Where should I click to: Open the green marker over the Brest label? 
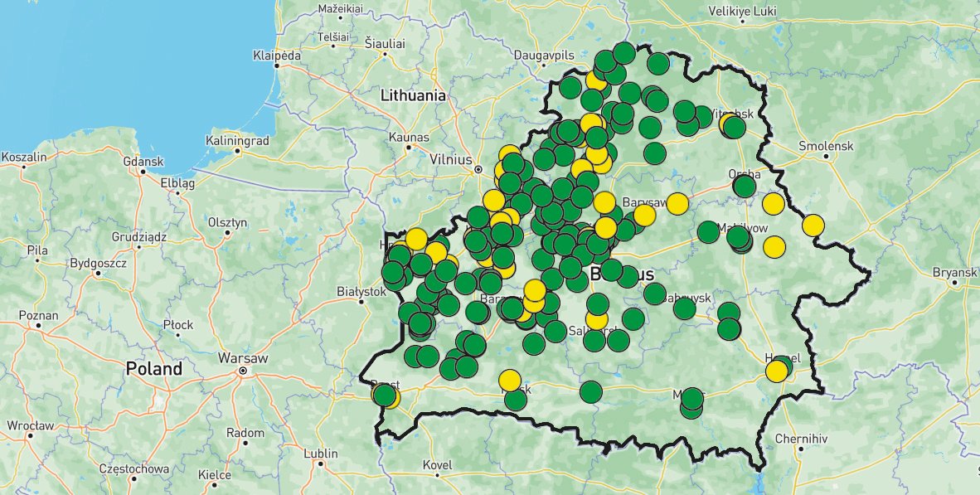[385, 395]
